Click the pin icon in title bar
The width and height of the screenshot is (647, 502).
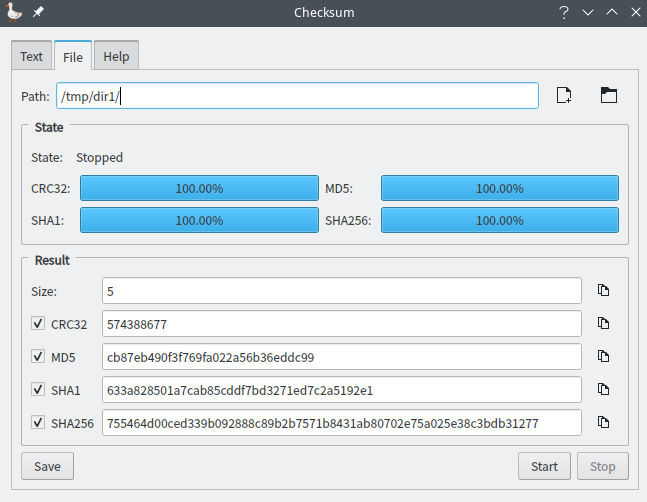point(38,12)
